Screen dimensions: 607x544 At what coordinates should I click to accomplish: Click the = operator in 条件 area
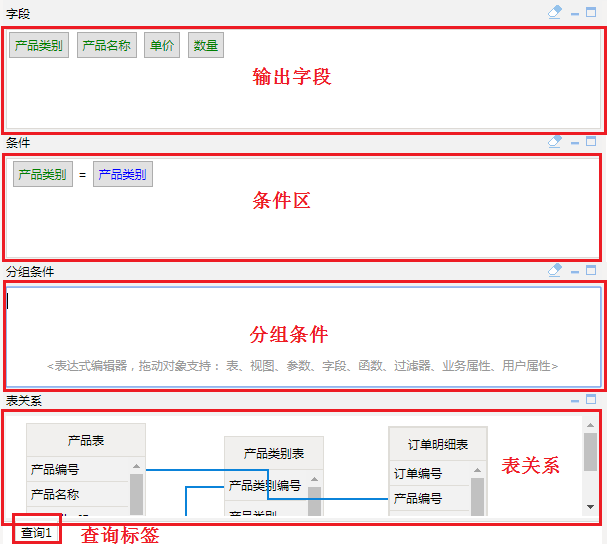click(82, 175)
